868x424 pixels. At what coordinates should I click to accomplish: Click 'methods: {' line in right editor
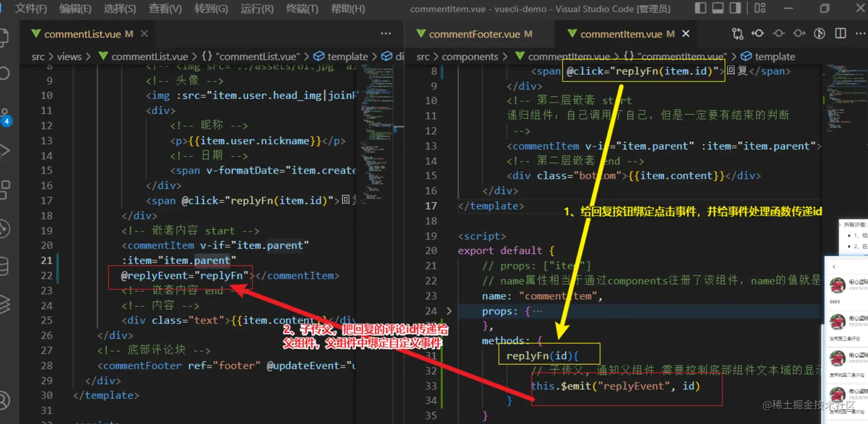click(x=512, y=341)
